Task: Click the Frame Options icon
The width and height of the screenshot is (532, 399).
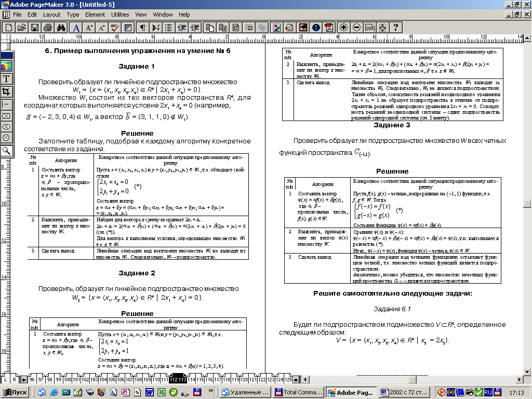Action: point(236,28)
